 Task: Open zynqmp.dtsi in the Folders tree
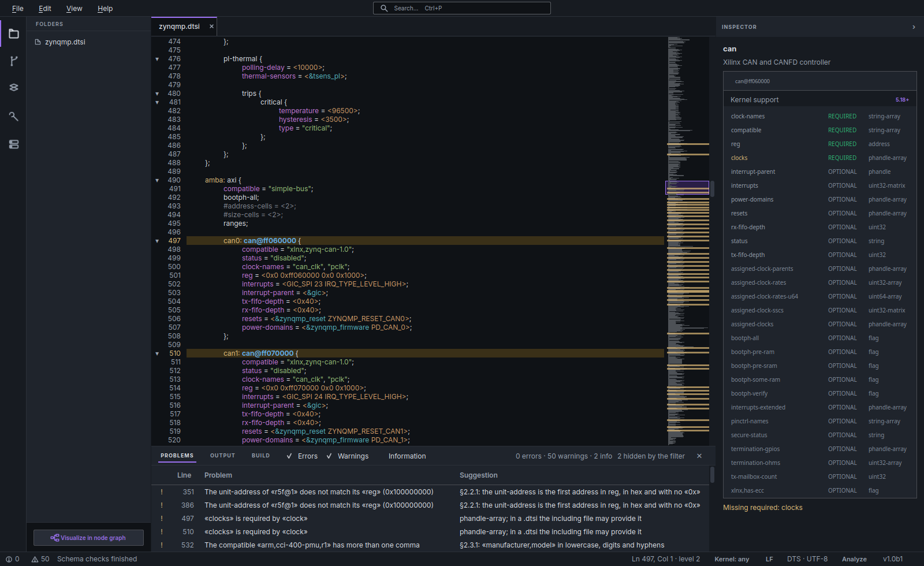pos(65,42)
